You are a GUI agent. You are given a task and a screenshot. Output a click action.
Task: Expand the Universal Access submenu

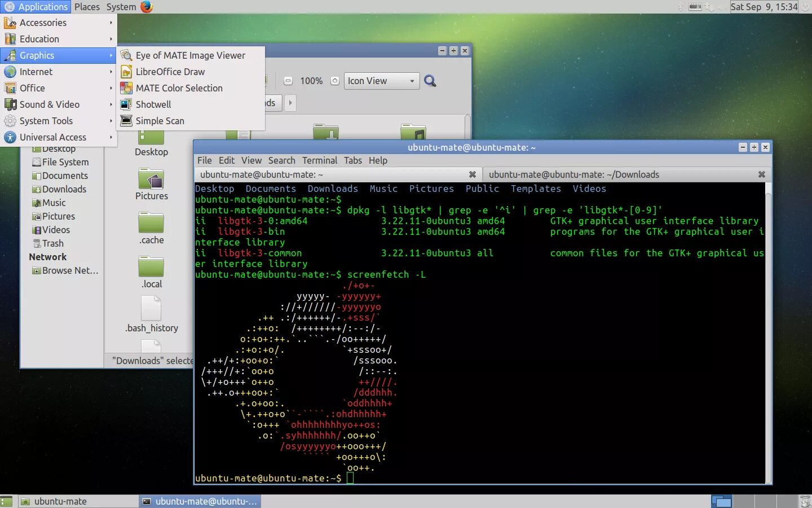(x=58, y=137)
